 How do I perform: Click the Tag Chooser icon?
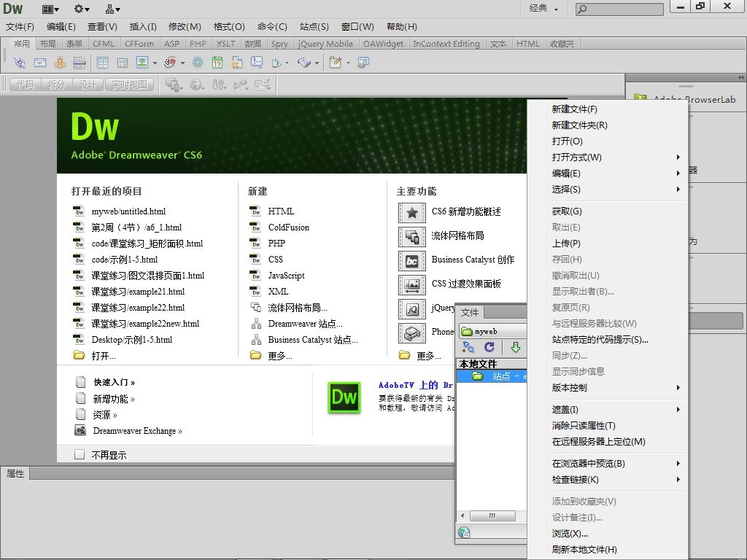[x=363, y=62]
